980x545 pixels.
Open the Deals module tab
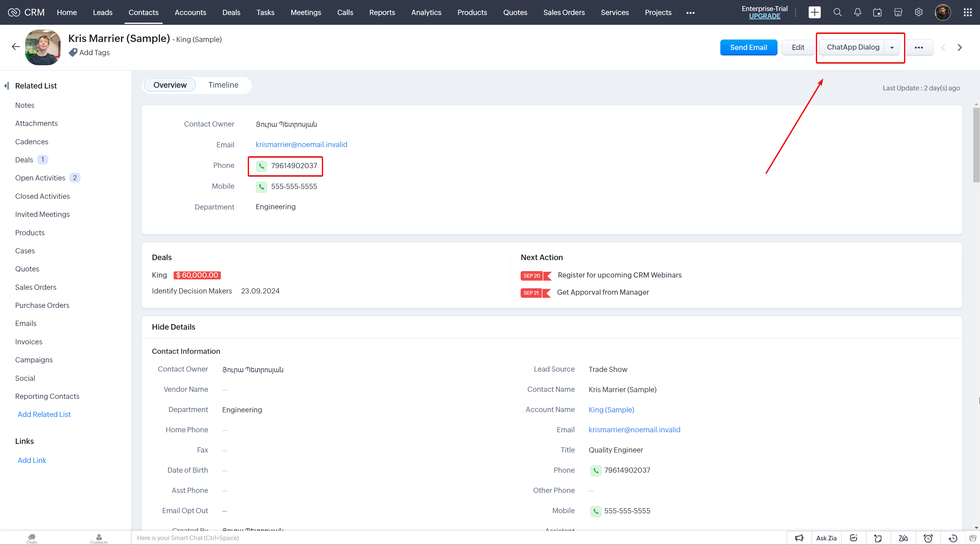click(231, 13)
